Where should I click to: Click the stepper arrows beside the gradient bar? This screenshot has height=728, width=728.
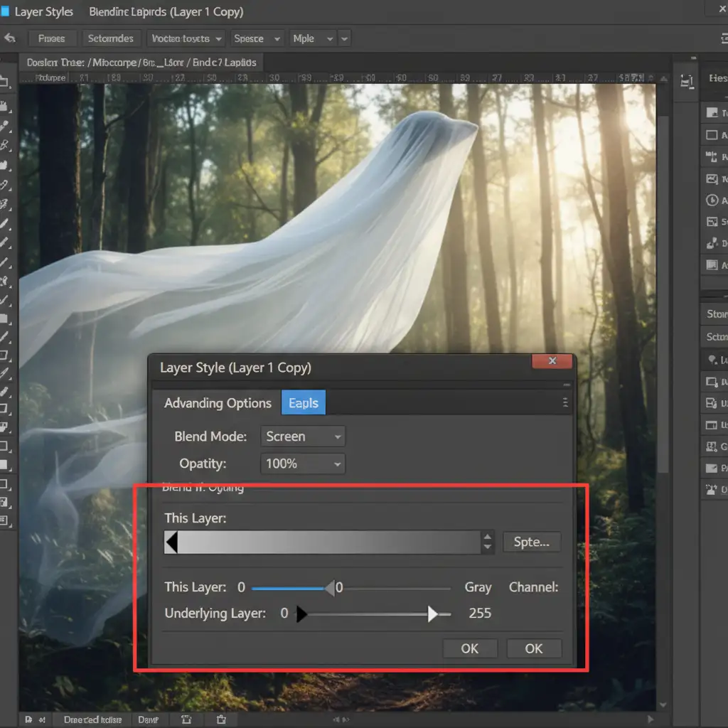coord(487,542)
